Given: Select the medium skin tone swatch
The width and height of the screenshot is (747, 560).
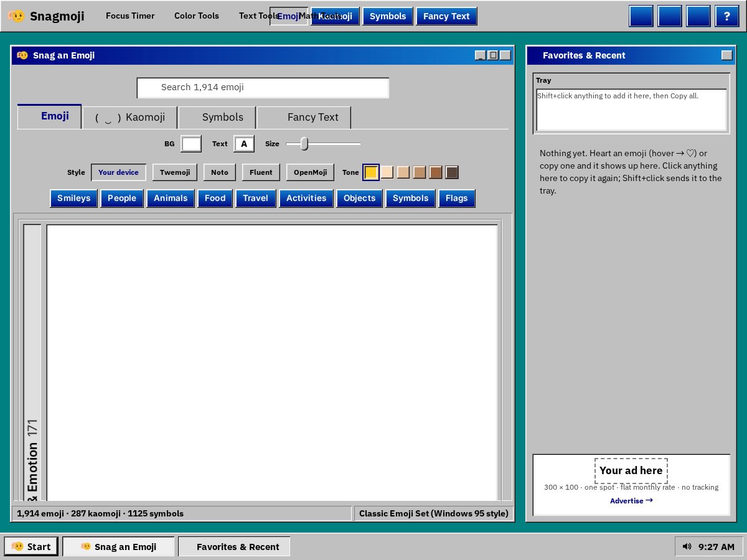Looking at the screenshot, I should click(420, 172).
